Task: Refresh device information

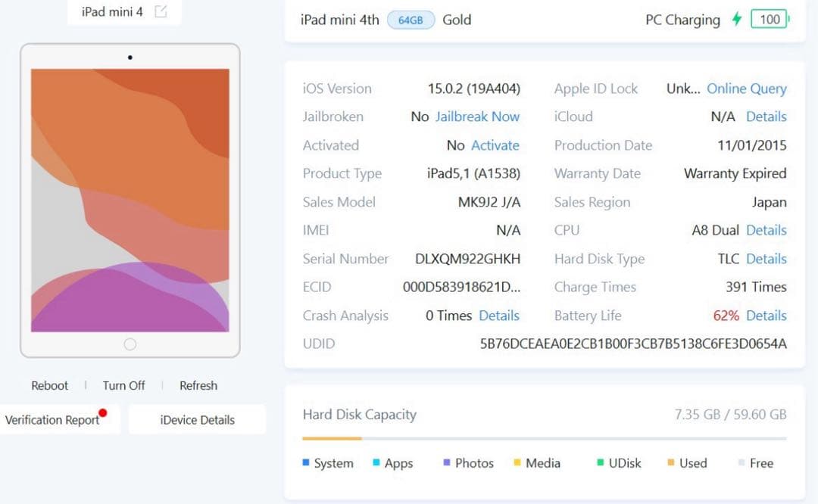Action: pos(198,385)
